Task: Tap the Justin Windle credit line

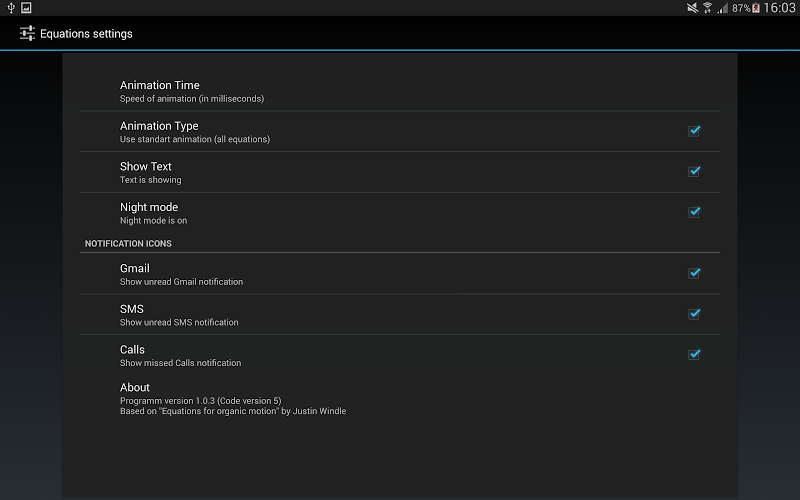Action: pos(233,411)
